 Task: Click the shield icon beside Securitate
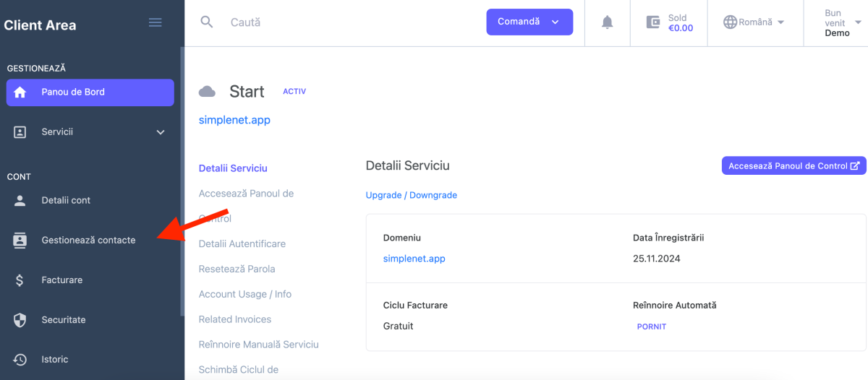point(20,320)
